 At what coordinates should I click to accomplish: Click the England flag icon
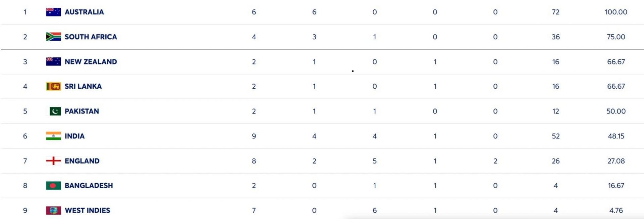pos(53,161)
